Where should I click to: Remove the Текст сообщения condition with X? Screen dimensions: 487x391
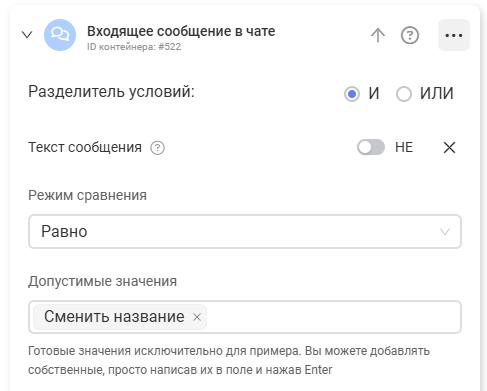pos(449,147)
